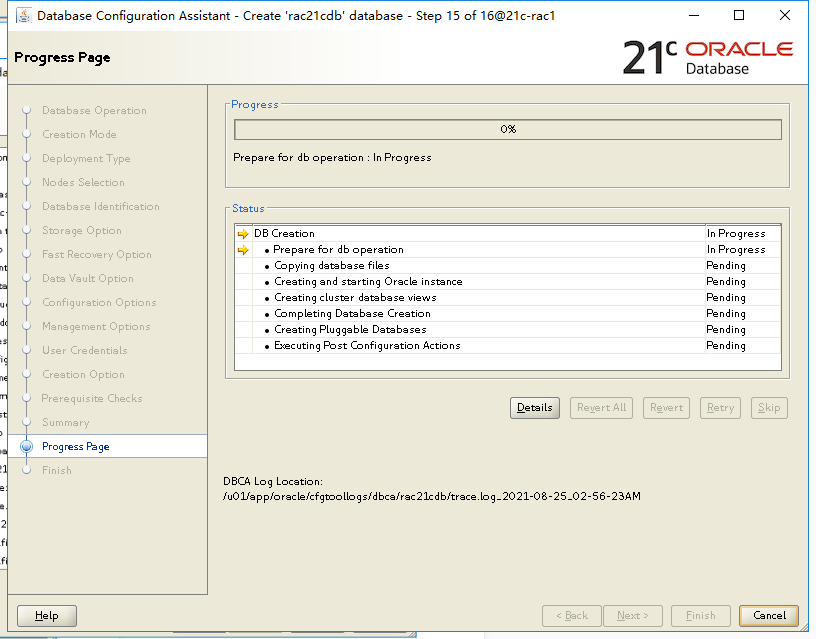This screenshot has width=816, height=639.
Task: Click the Finish button at bottom
Action: pyautogui.click(x=700, y=616)
